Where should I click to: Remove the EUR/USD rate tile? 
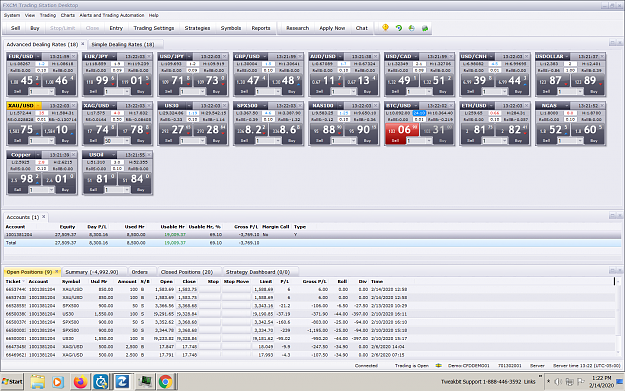74,56
